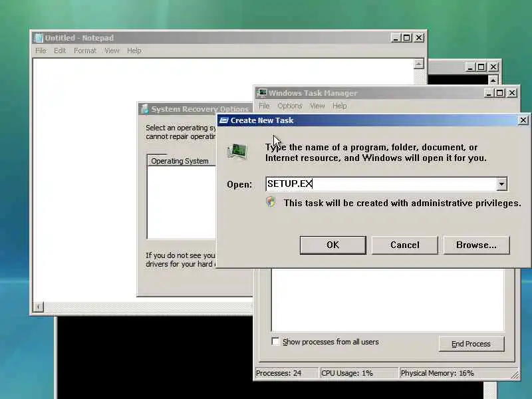Maximize the Notepad window
This screenshot has height=399, width=532.
click(x=407, y=38)
